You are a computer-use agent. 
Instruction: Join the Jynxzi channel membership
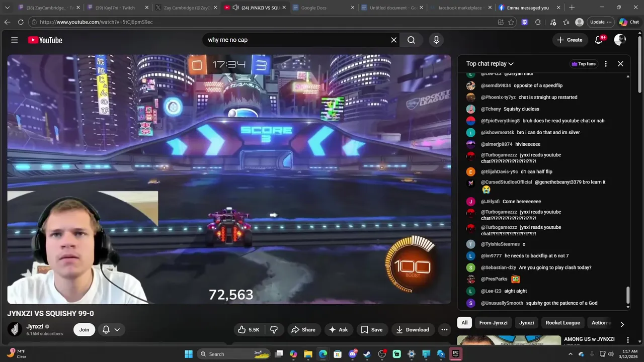click(84, 329)
